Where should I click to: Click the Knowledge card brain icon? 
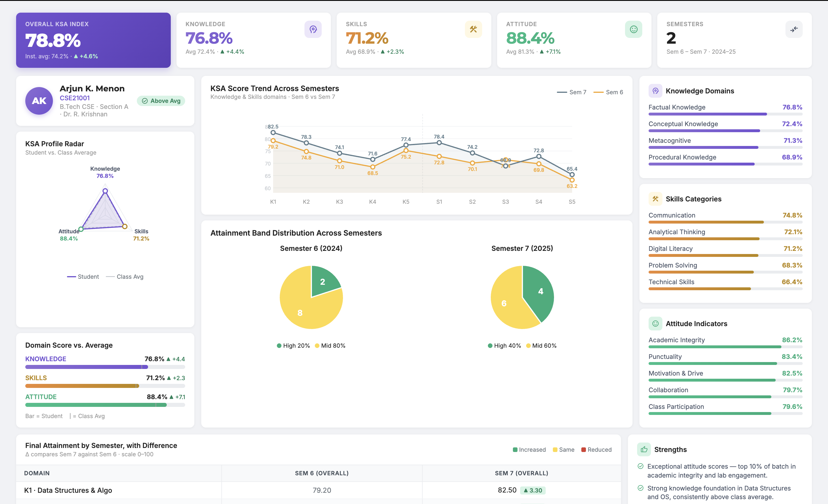[x=313, y=30]
